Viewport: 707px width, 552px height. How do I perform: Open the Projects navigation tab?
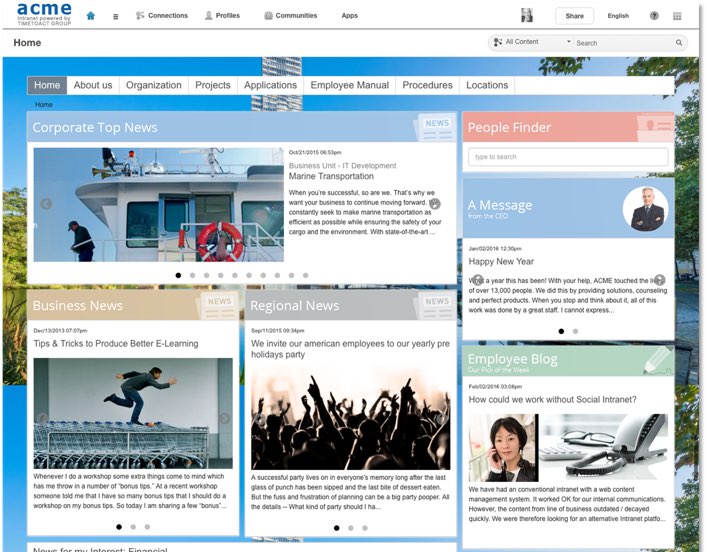tap(212, 85)
